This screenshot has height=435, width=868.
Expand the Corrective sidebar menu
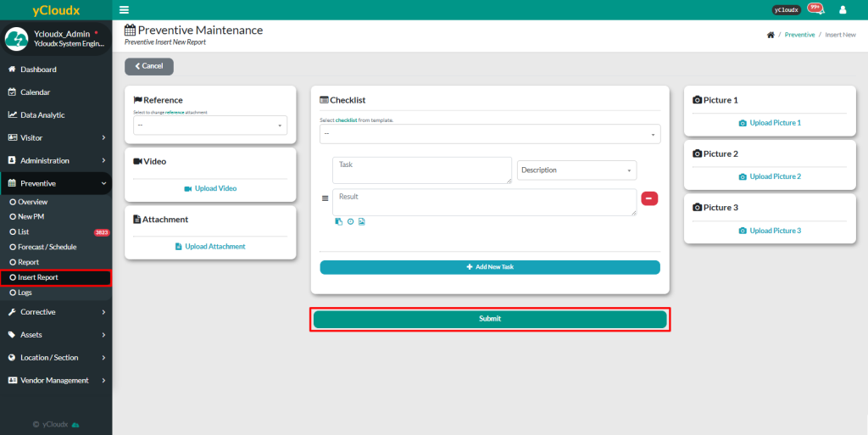tap(56, 312)
